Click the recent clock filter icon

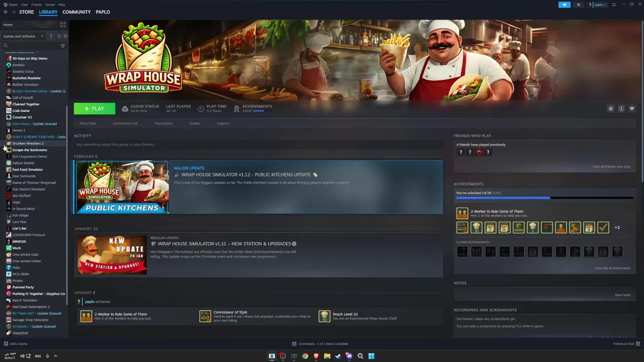[x=58, y=36]
